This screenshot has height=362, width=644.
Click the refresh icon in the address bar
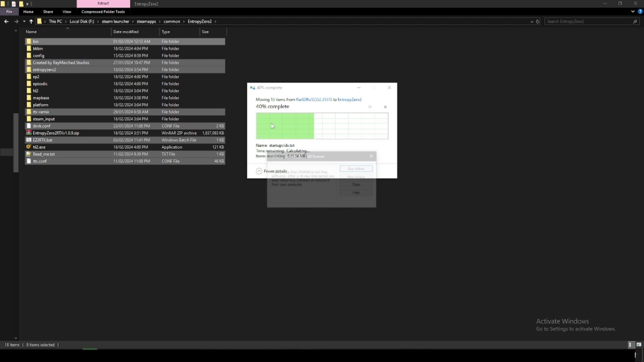[538, 21]
